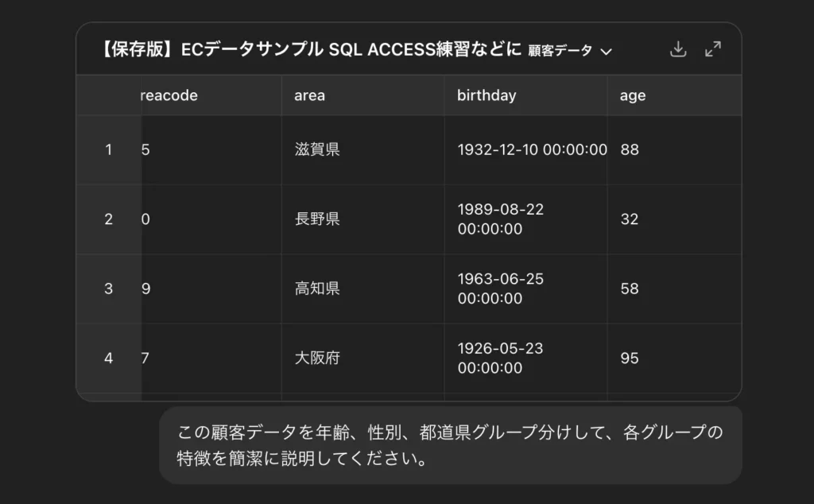Screen dimensions: 814x504
Task: Select row number 3
Action: [109, 289]
